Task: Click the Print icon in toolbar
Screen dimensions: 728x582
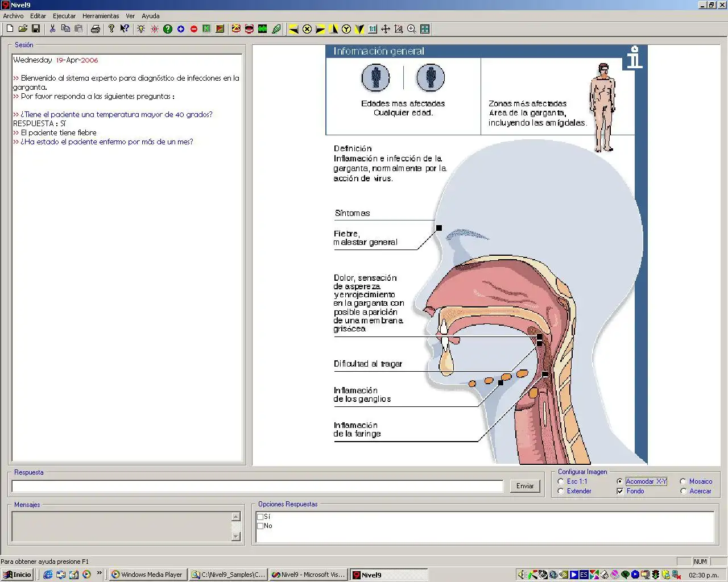Action: click(x=95, y=28)
